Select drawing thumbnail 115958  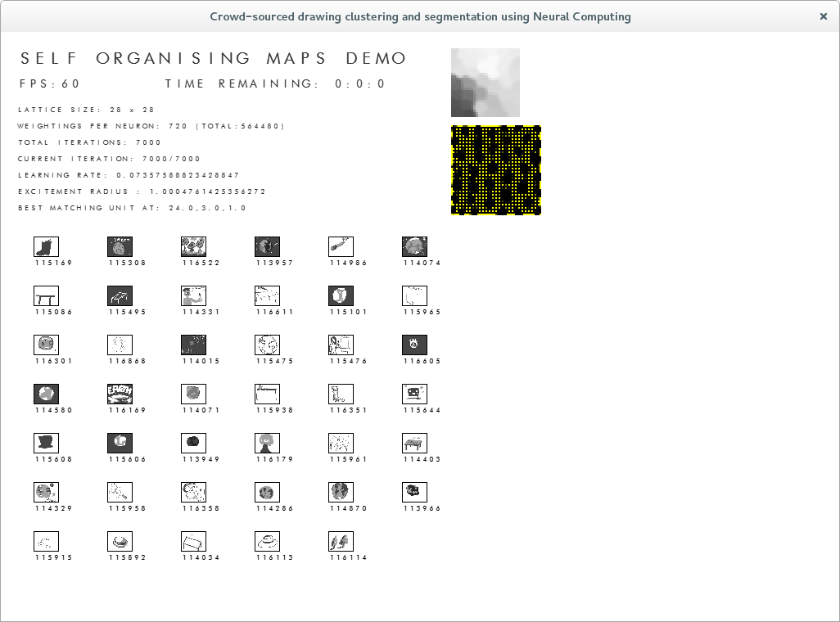tap(120, 493)
